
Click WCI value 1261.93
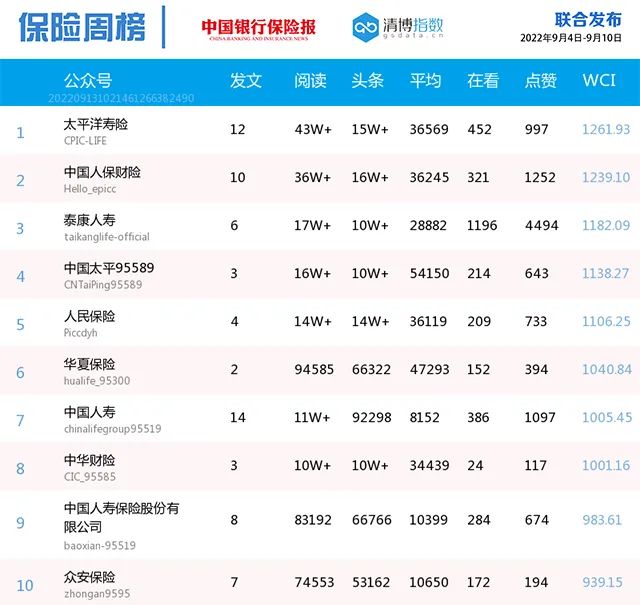click(x=606, y=129)
